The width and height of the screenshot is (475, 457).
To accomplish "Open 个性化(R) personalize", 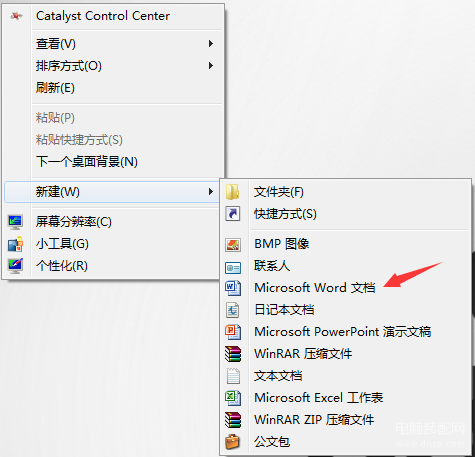I will click(x=112, y=266).
